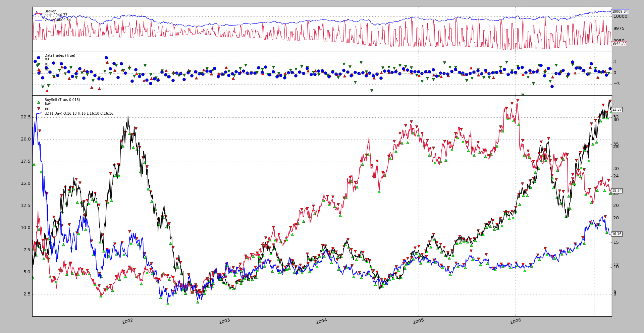Click the 2002 x-axis label
Image resolution: width=644 pixels, height=333 pixels.
pyautogui.click(x=127, y=321)
